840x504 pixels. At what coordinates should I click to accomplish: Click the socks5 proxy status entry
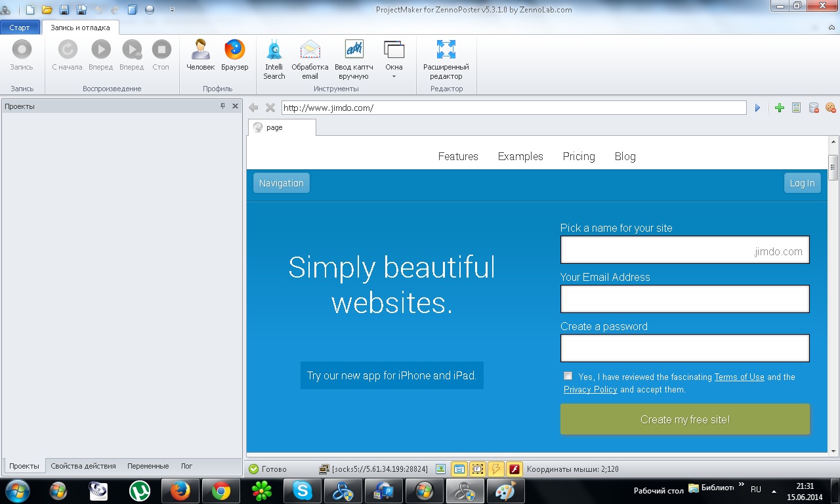point(373,469)
